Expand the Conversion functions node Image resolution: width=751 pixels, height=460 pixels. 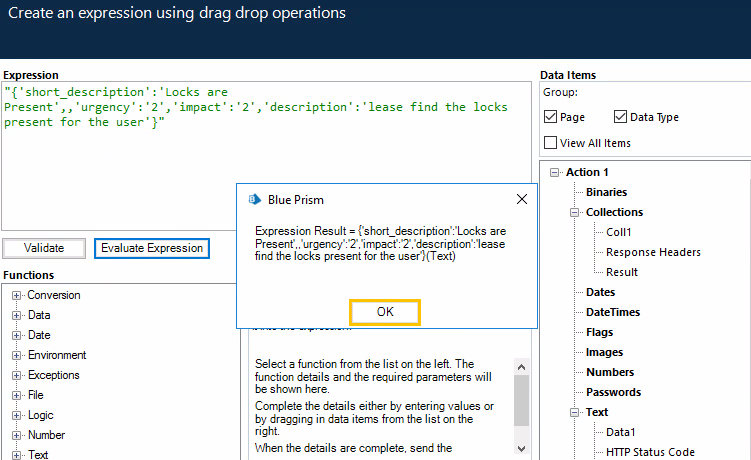[x=17, y=295]
